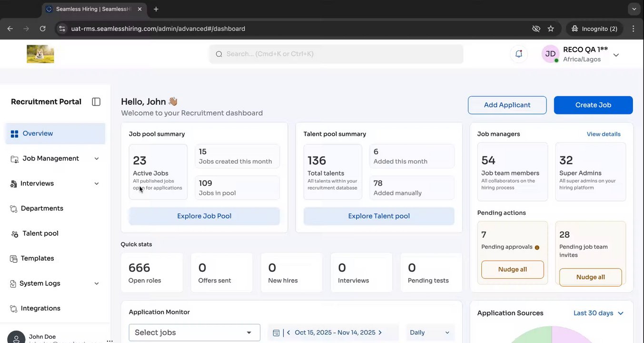Open the Last 30 days dropdown
The height and width of the screenshot is (343, 644).
pos(598,313)
